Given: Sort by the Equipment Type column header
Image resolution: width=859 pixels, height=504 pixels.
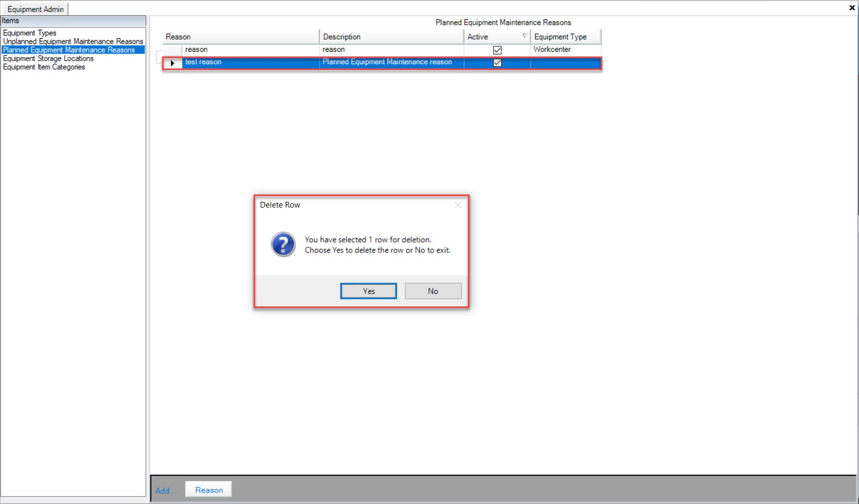Looking at the screenshot, I should (566, 37).
